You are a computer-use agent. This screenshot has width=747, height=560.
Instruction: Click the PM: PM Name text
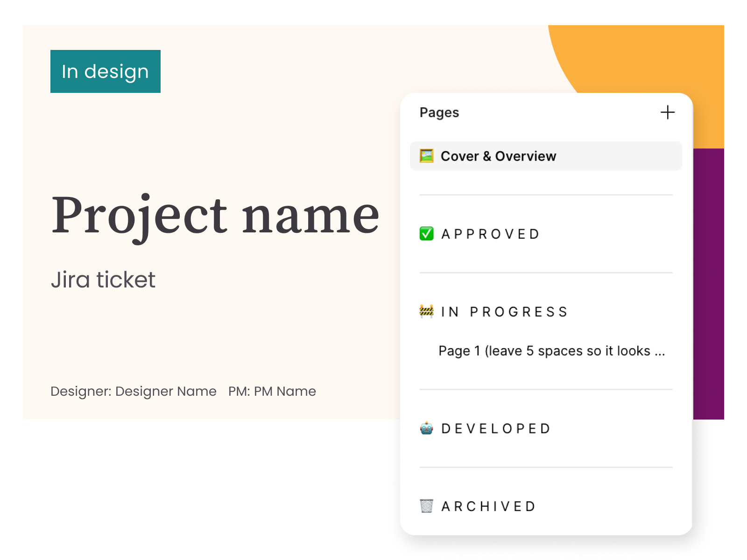click(x=272, y=391)
